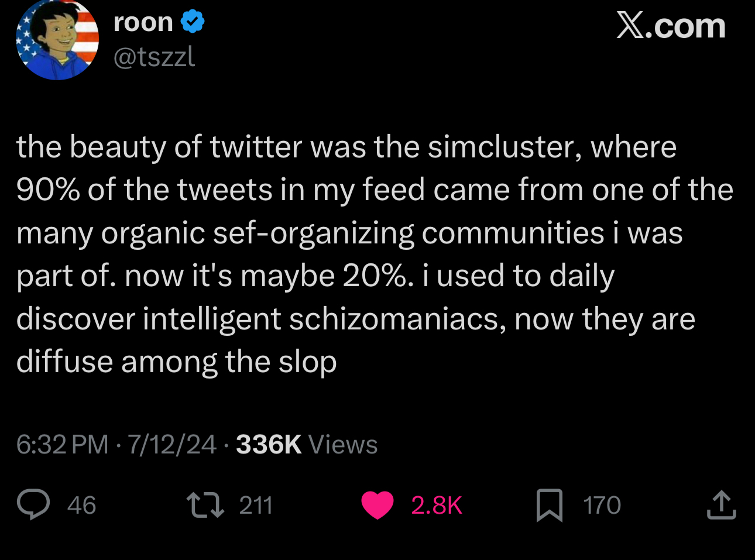755x560 pixels.
Task: Open the share tweet icon
Action: click(x=721, y=505)
